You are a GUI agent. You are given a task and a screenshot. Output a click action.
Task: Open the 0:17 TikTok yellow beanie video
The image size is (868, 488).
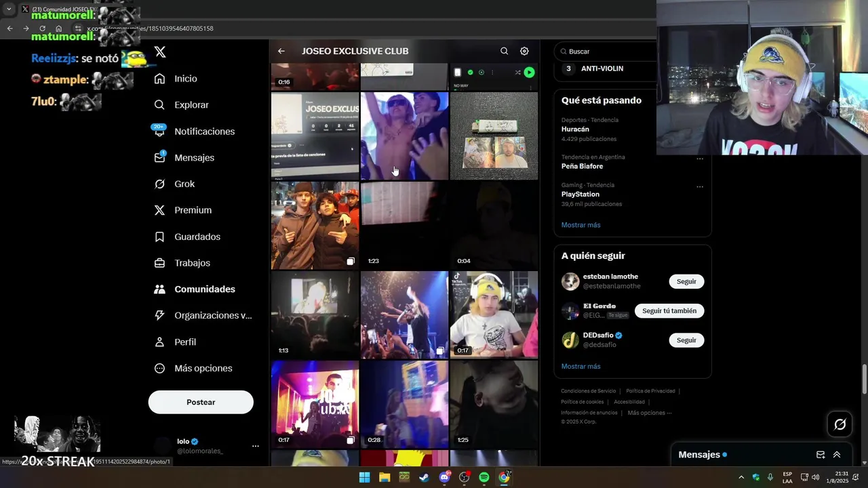click(x=494, y=314)
